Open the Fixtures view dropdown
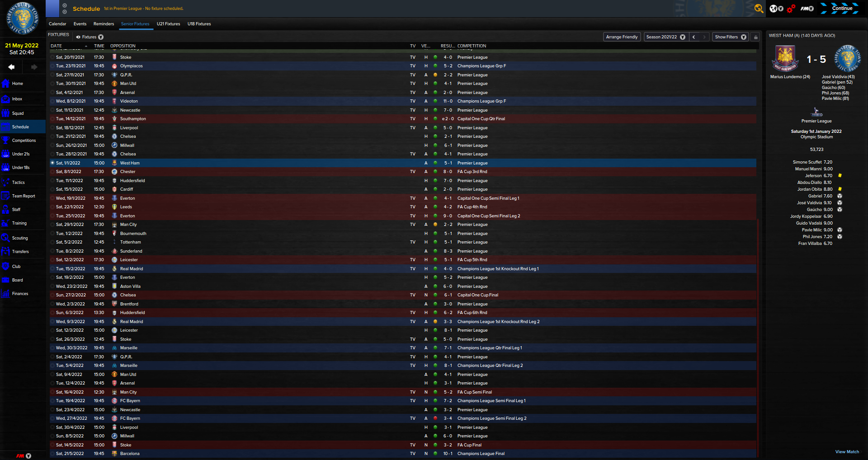This screenshot has height=460, width=868. (90, 37)
